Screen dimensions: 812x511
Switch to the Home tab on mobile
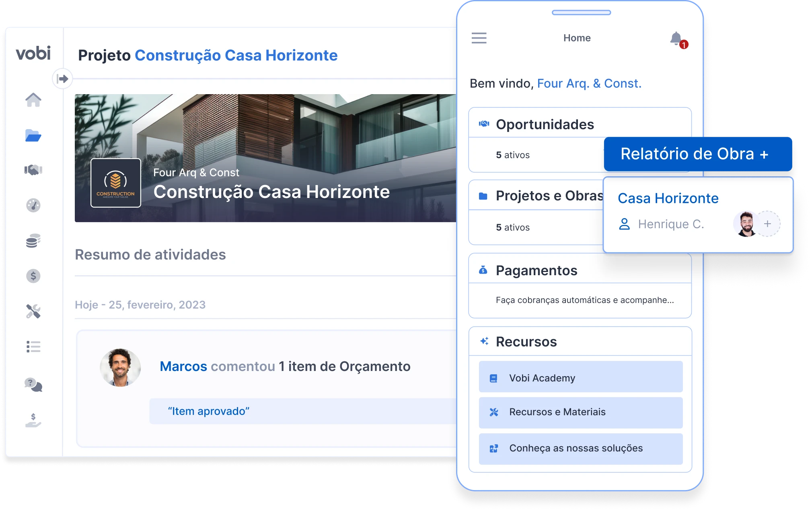(x=577, y=37)
